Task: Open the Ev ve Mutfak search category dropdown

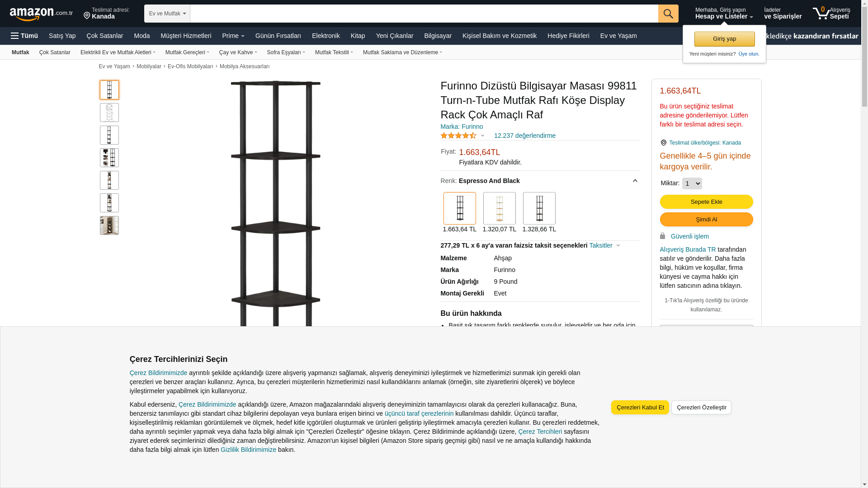Action: 167,14
